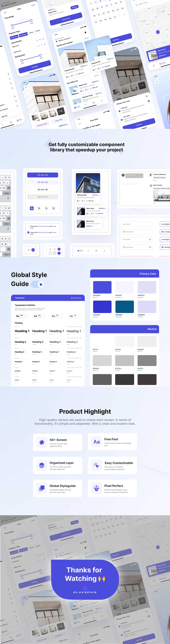Viewport: 170px width, 644px height.
Task: Tap the profile icon in navigation bar component
Action: click(x=104, y=250)
